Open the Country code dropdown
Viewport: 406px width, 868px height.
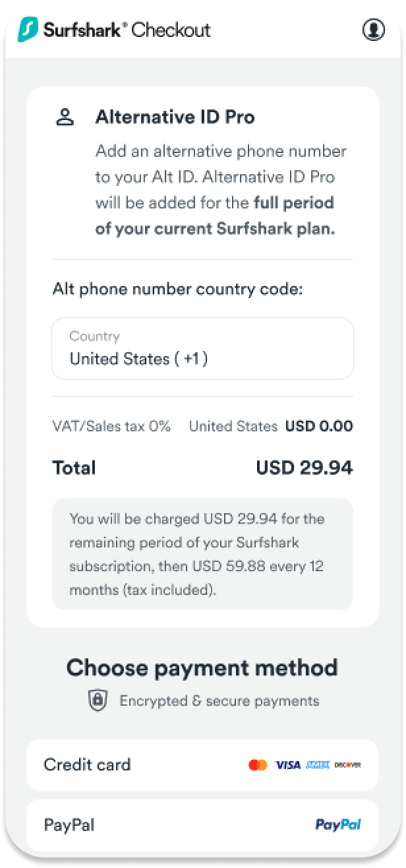(x=202, y=348)
